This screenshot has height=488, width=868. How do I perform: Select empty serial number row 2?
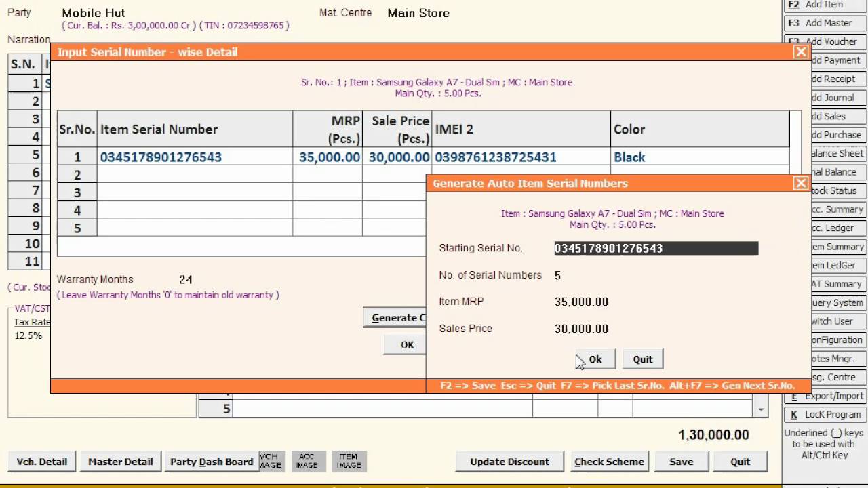point(195,174)
